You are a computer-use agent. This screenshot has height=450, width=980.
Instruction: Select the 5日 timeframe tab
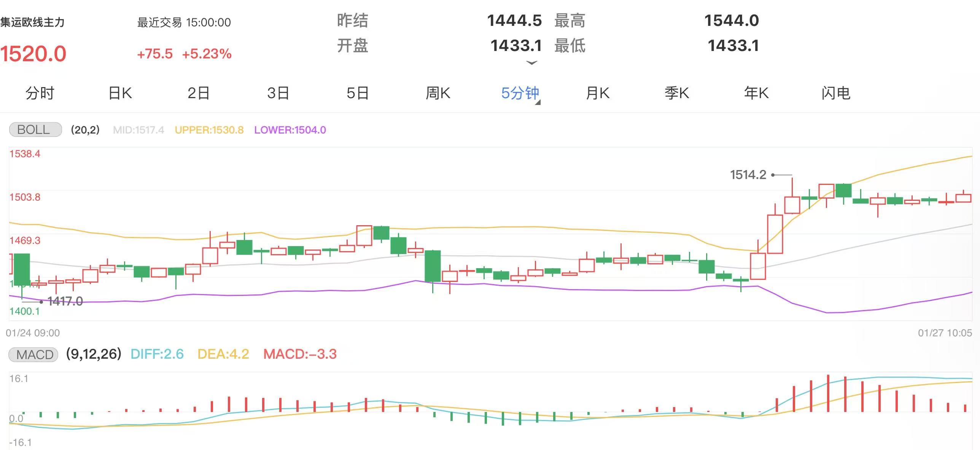[x=358, y=93]
